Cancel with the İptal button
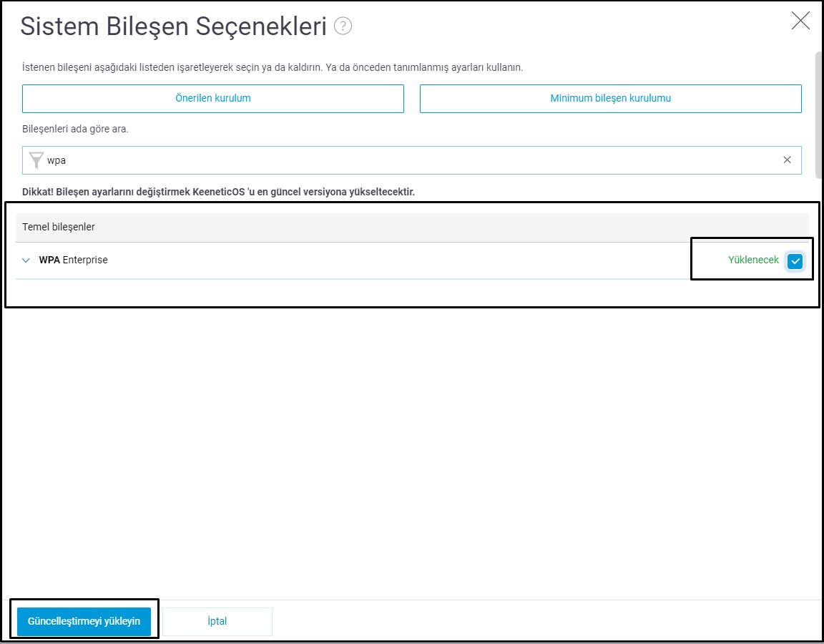The image size is (824, 644). 217,621
